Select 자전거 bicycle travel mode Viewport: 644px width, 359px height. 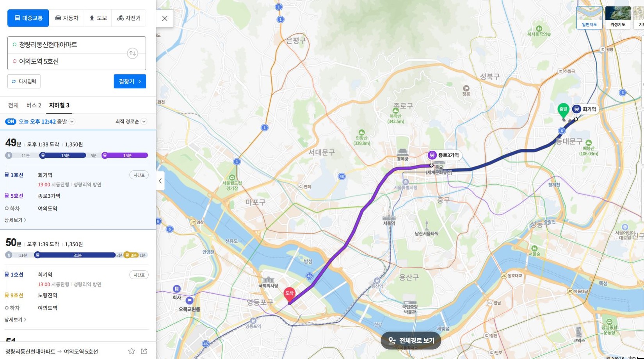(129, 18)
